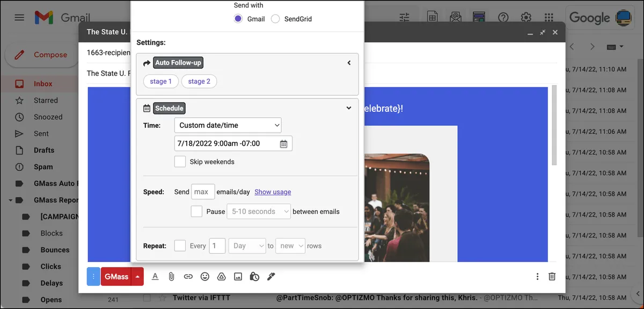The image size is (644, 309).
Task: Open the Google account avatar
Action: (623, 18)
